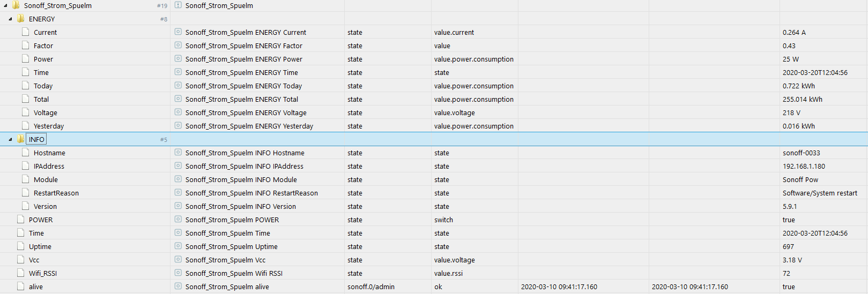Click state icon before Sonoff_Strom_Spuelm Vcc name
This screenshot has width=868, height=294.
click(x=178, y=260)
